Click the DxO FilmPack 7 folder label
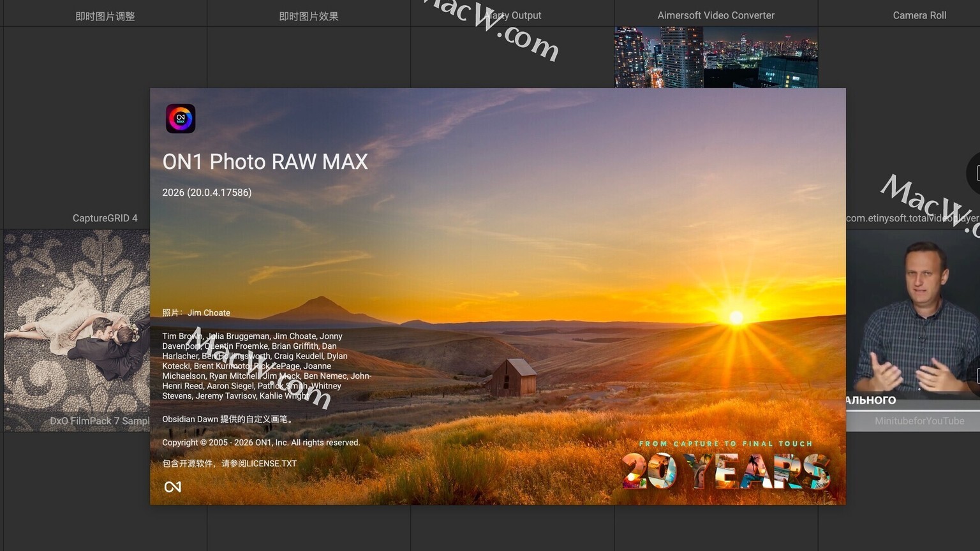Screen dimensions: 980x551 100,421
